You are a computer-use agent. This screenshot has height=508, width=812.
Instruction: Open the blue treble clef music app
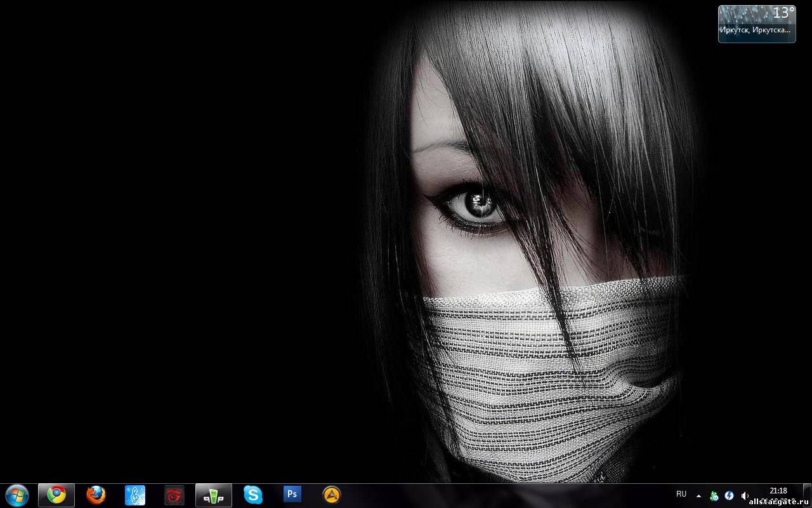[135, 495]
